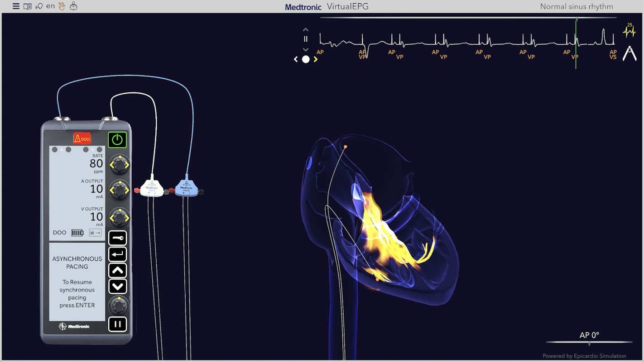Viewport: 644px width, 362px height.
Task: Click the menu parameter dial knob
Action: (119, 305)
